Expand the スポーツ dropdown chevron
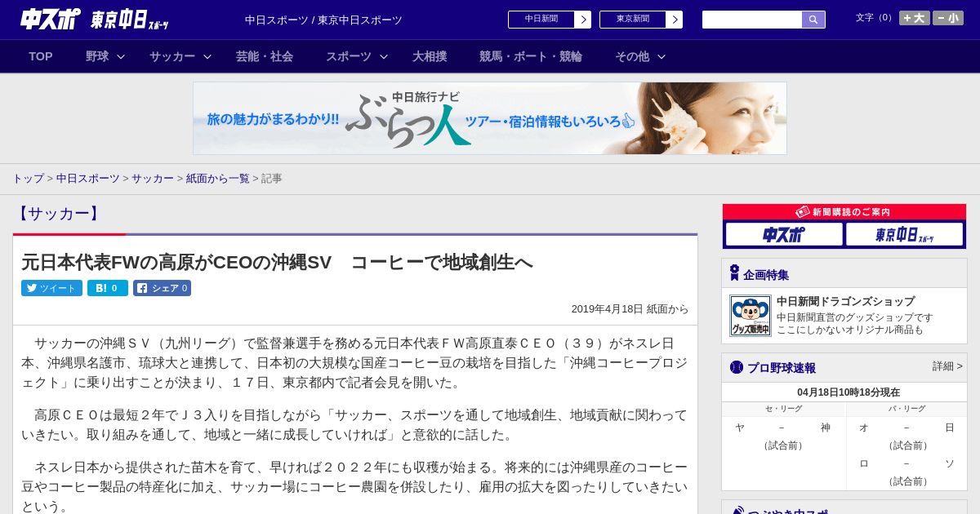980x514 pixels. (x=384, y=56)
